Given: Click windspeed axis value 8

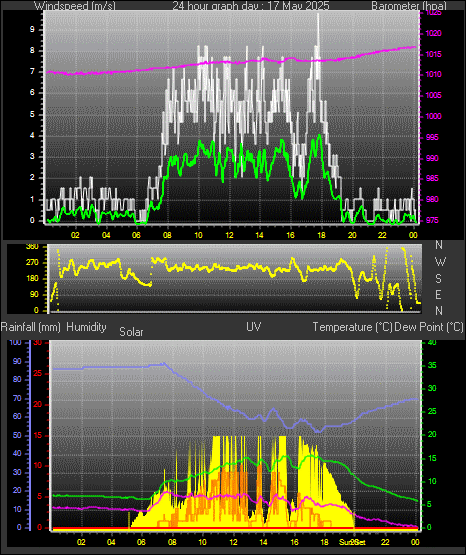Looking at the screenshot, I should pos(32,50).
